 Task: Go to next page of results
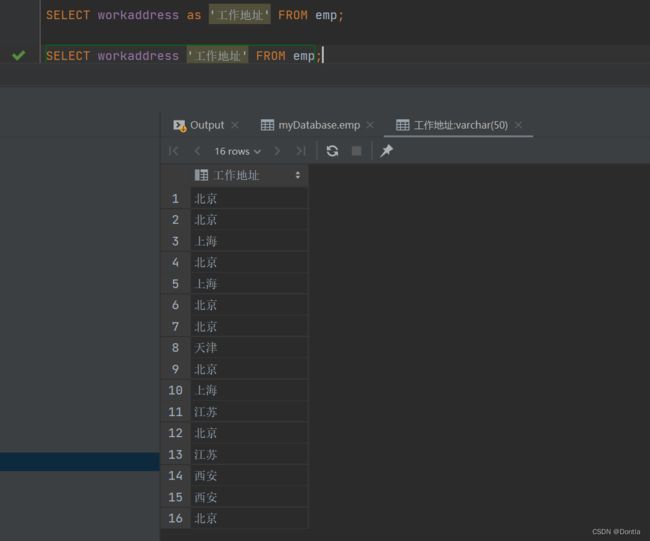(x=277, y=151)
